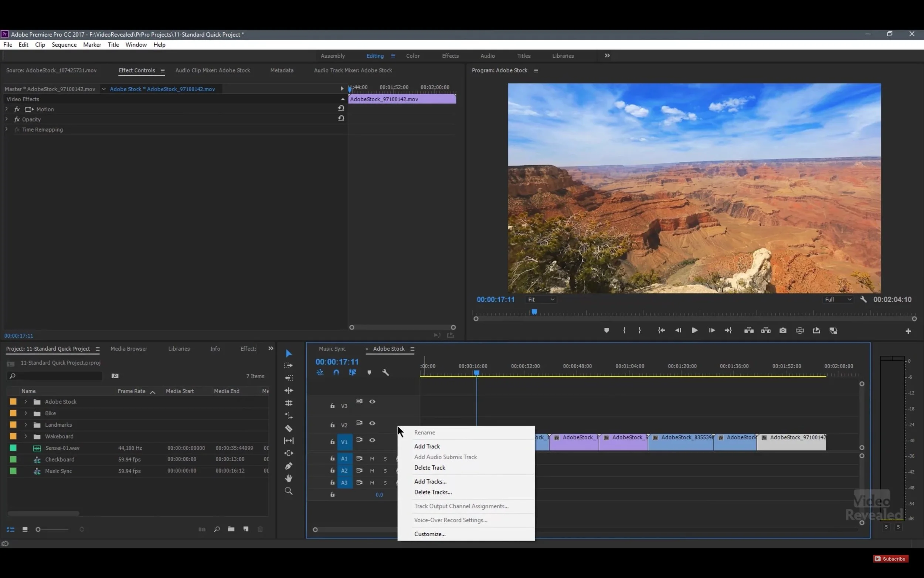
Task: Toggle V3 track output eye
Action: pos(372,401)
